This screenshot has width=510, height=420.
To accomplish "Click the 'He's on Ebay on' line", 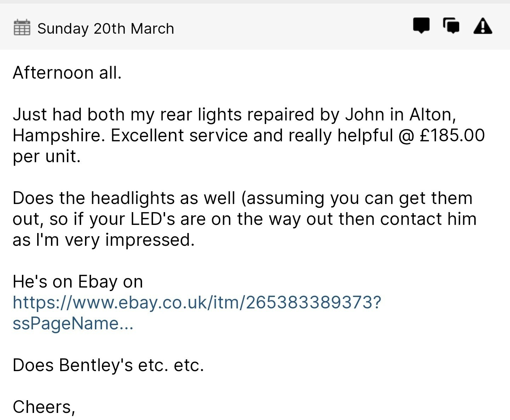I will (x=78, y=282).
